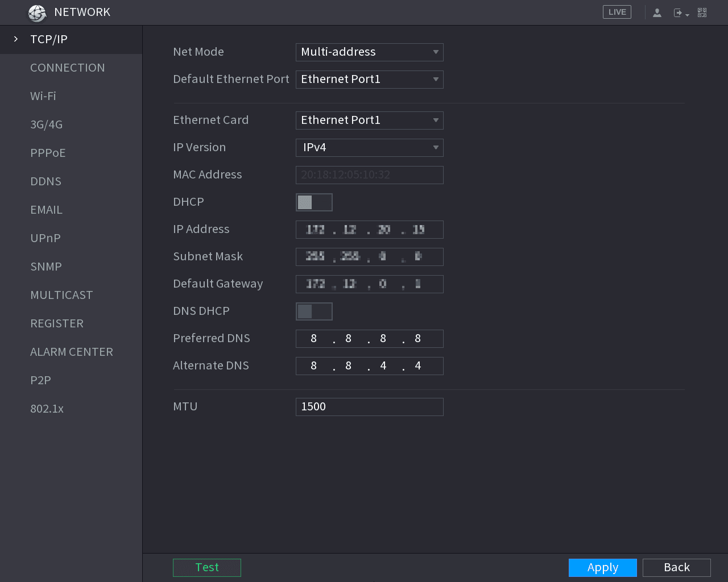The height and width of the screenshot is (582, 728).
Task: Open the EMAIL settings
Action: coord(71,210)
